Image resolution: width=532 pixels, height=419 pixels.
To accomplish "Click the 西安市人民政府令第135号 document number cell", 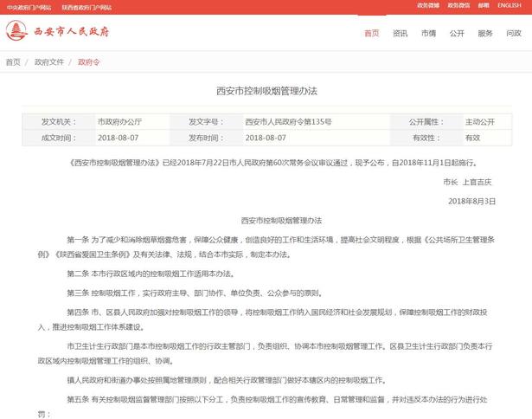I will [x=288, y=121].
